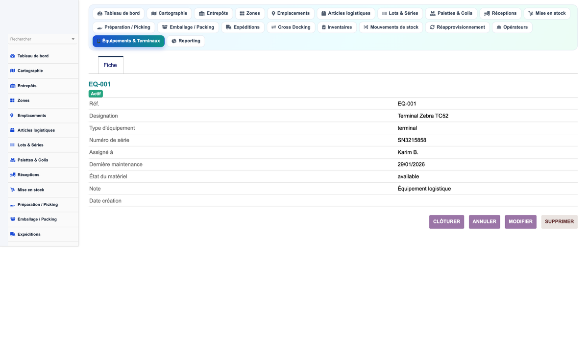Click the warehouse icon on top Entrepôts tab
Viewport: 588px width, 364px height.
(201, 13)
